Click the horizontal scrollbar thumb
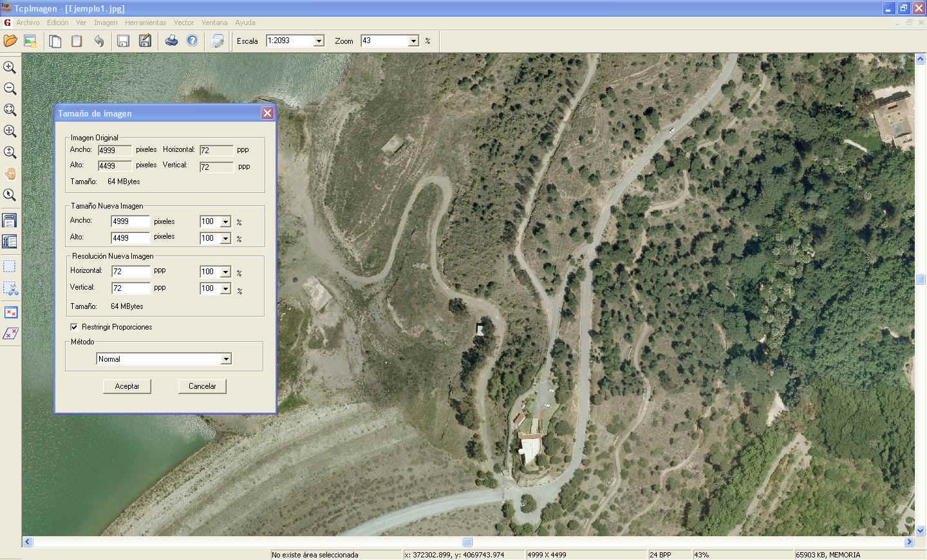This screenshot has height=560, width=927. click(x=467, y=542)
